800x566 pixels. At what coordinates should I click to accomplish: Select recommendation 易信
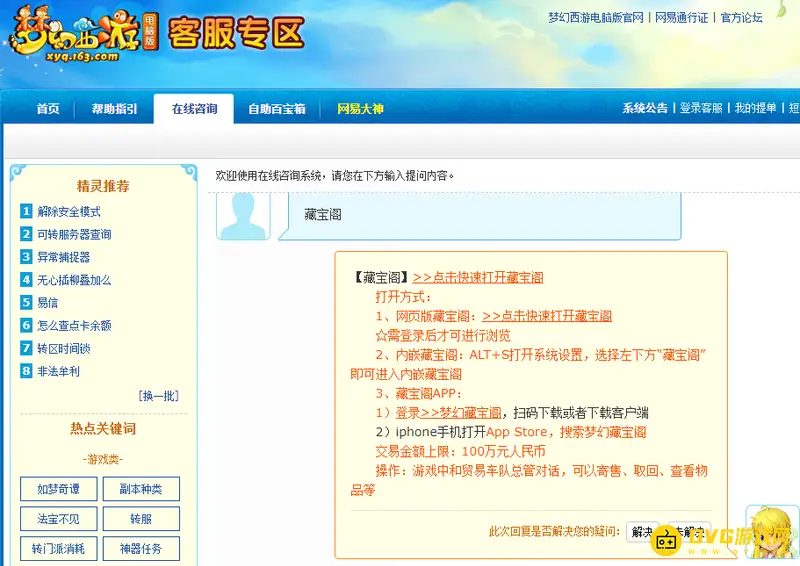pyautogui.click(x=47, y=302)
